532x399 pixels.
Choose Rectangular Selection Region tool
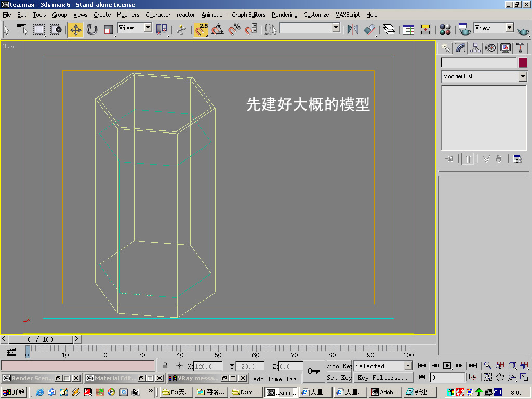pos(39,30)
